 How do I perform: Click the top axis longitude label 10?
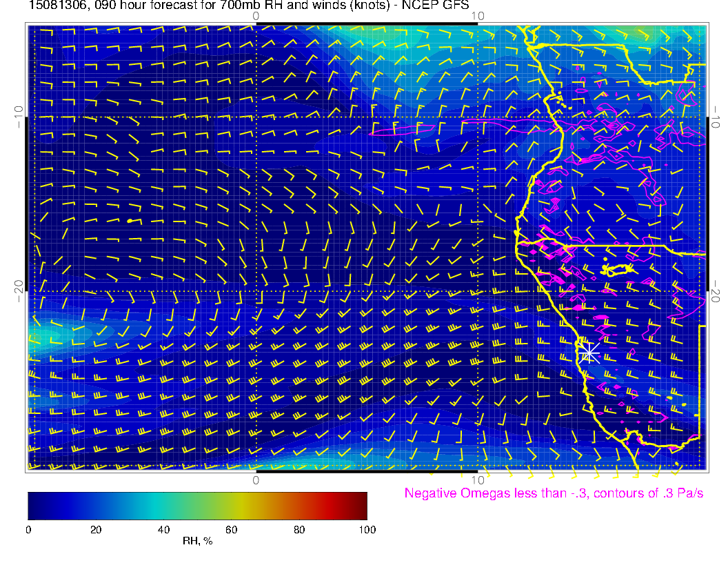coord(477,16)
